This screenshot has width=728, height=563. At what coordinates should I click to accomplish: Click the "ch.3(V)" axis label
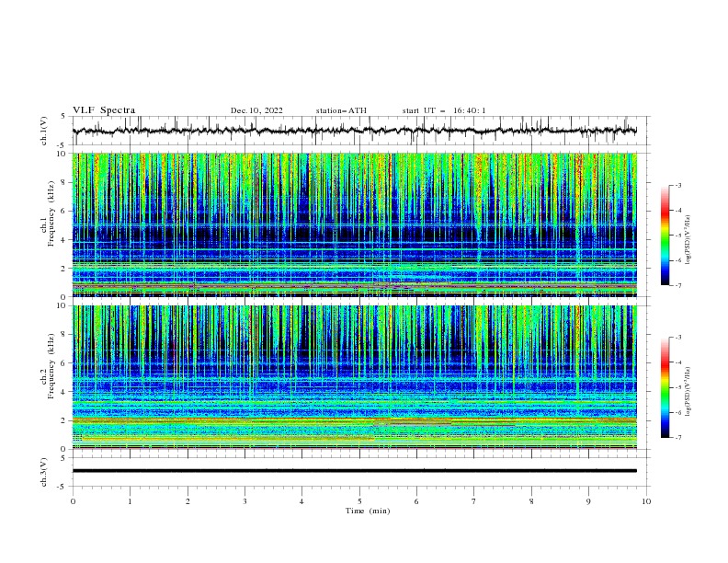44,472
